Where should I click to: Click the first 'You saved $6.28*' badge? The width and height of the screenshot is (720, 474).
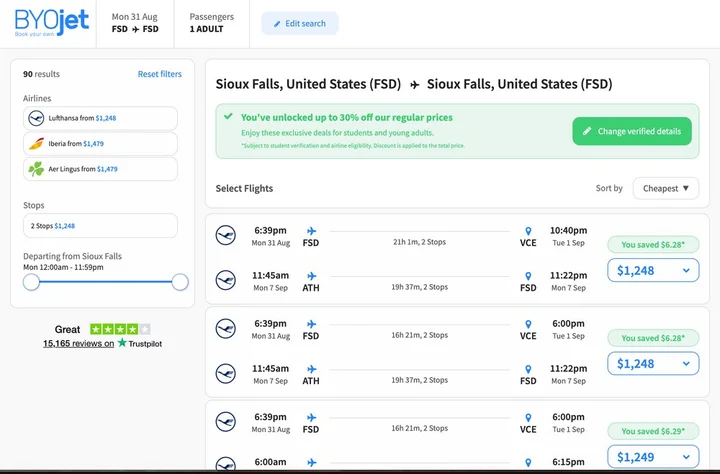point(653,245)
